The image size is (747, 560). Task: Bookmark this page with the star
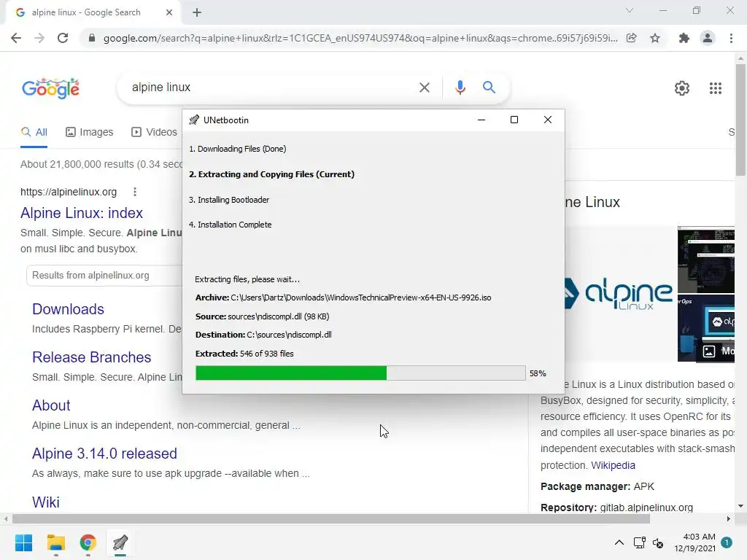[x=655, y=38]
